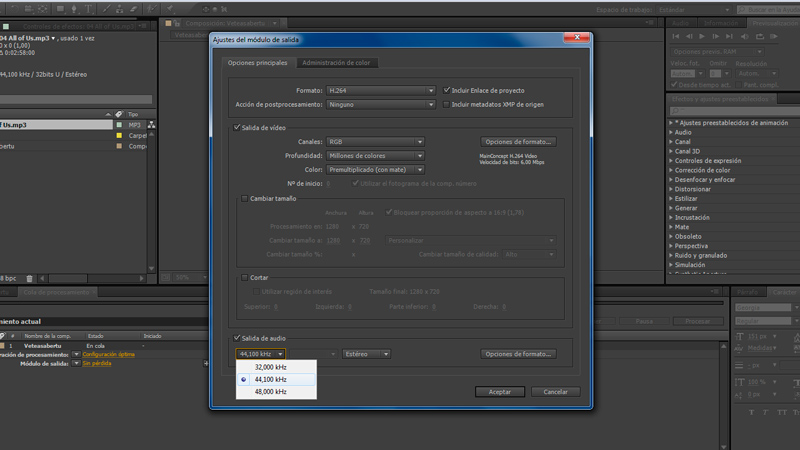Step forward one frame in Preview panel
This screenshot has height=450, width=800.
pyautogui.click(x=715, y=36)
